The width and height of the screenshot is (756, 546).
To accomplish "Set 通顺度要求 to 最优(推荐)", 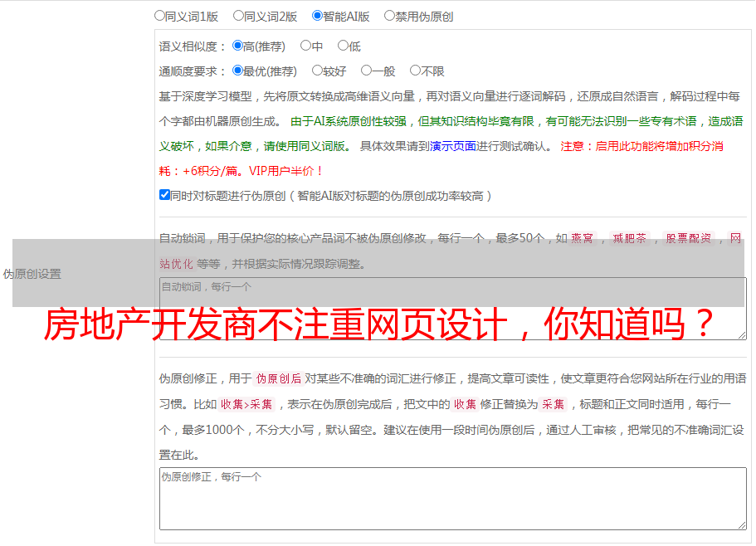I will (237, 71).
